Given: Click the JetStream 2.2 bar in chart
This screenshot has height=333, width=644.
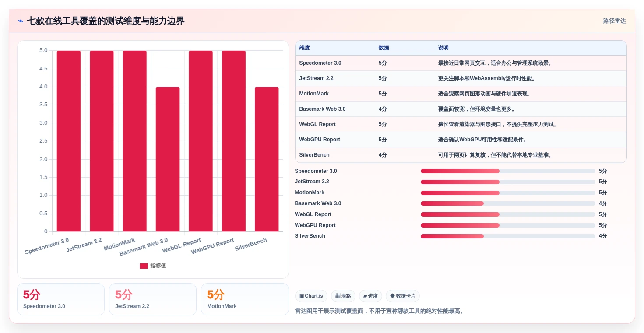Looking at the screenshot, I should 102,141.
